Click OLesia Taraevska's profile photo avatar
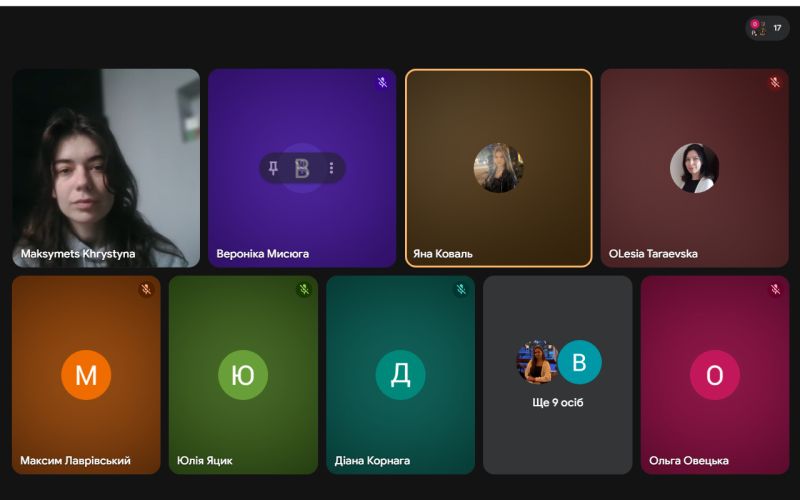This screenshot has width=800, height=500. (694, 168)
